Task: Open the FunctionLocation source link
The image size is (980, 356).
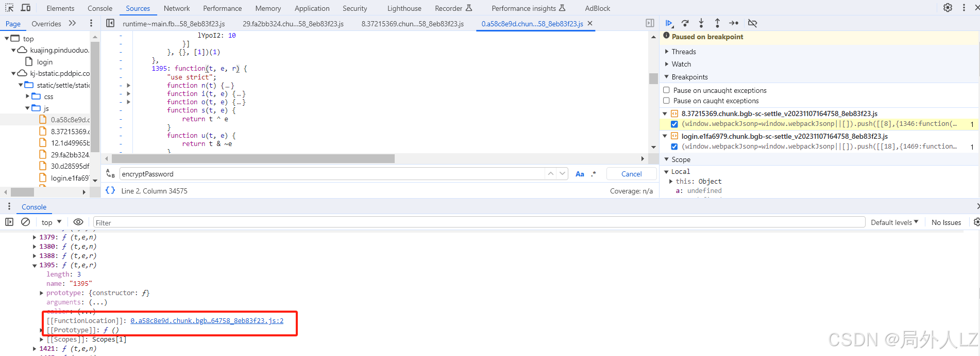Action: pyautogui.click(x=207, y=321)
